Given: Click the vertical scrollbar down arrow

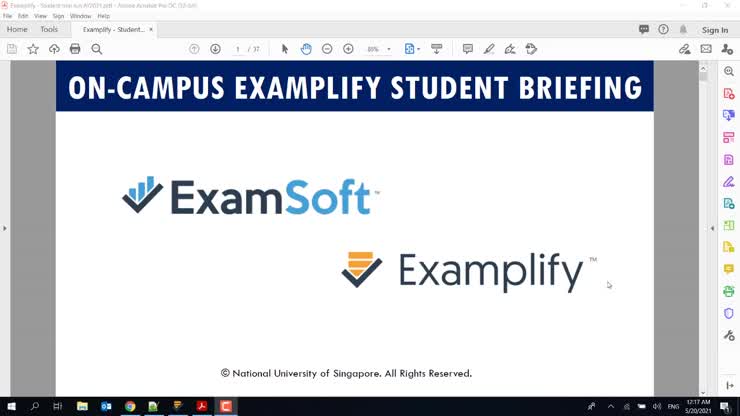Looking at the screenshot, I should click(703, 393).
